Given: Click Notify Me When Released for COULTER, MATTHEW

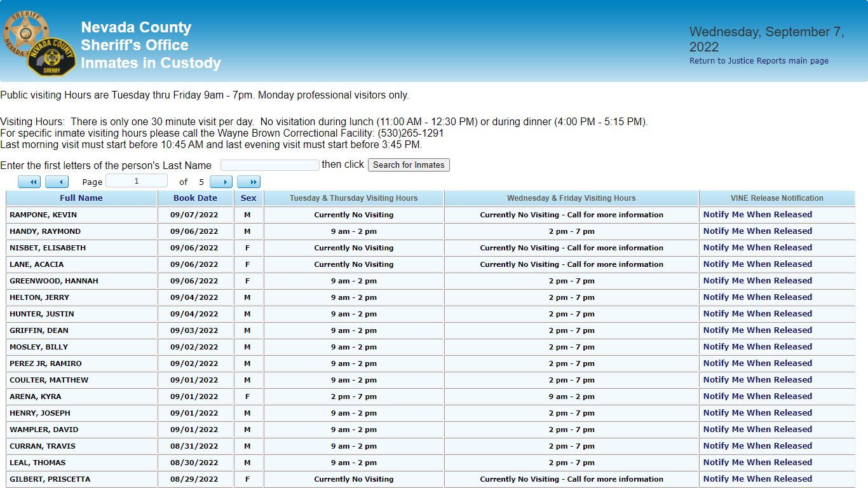Looking at the screenshot, I should coord(757,380).
